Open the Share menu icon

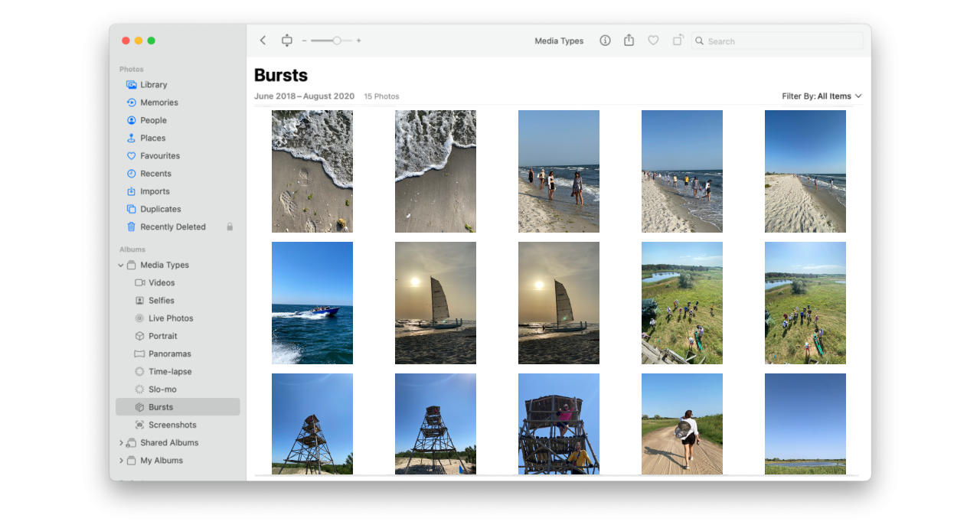629,41
